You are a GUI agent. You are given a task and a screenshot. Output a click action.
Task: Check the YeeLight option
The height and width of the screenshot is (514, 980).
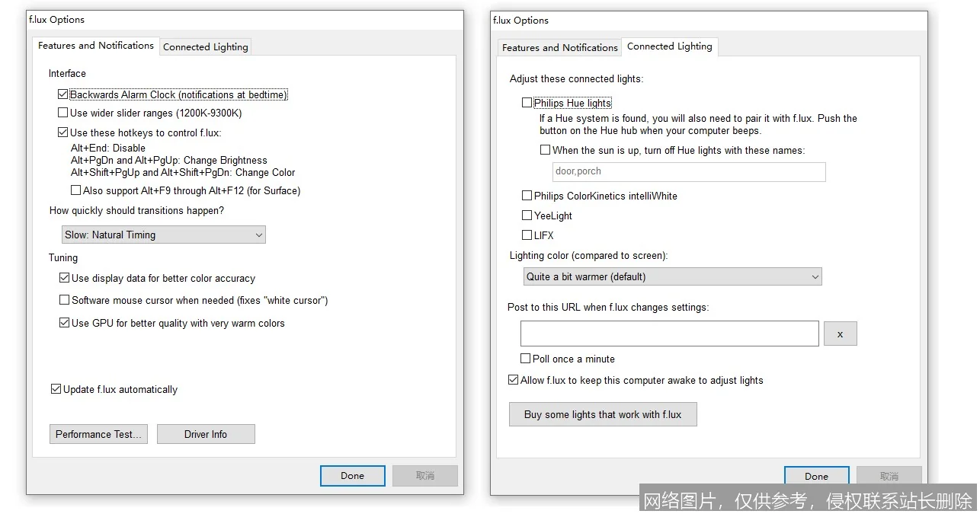pos(527,215)
